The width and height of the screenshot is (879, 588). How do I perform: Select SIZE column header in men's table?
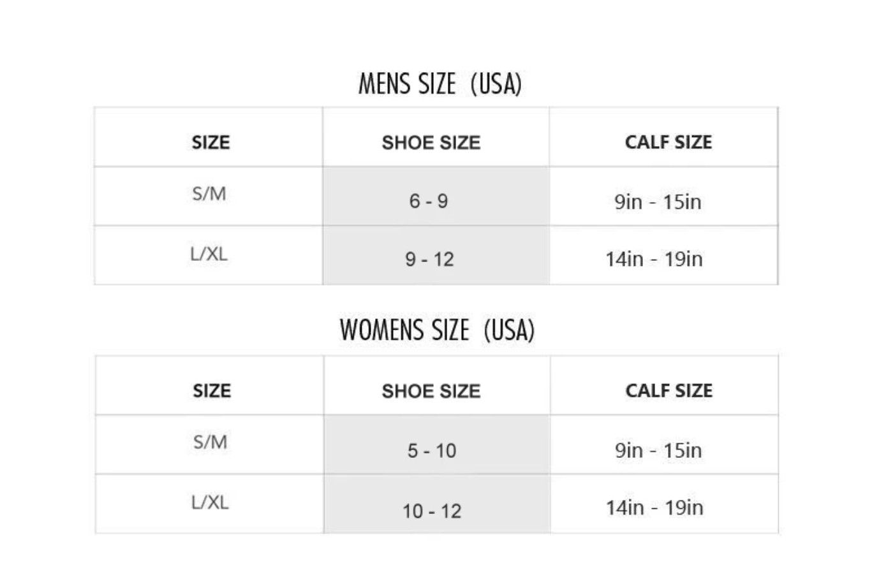211,142
